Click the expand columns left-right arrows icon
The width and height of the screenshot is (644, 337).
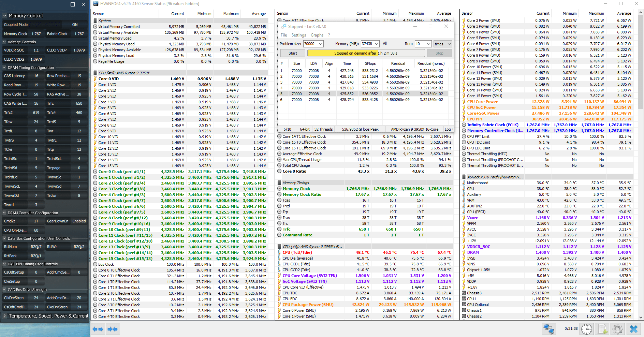click(98, 329)
